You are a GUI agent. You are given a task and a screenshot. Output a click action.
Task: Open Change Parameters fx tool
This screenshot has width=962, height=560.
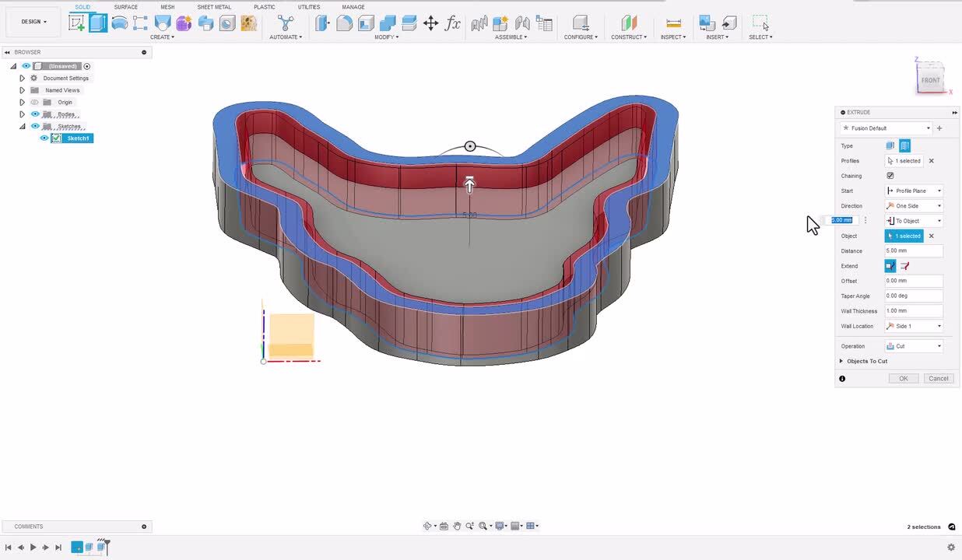(x=452, y=23)
